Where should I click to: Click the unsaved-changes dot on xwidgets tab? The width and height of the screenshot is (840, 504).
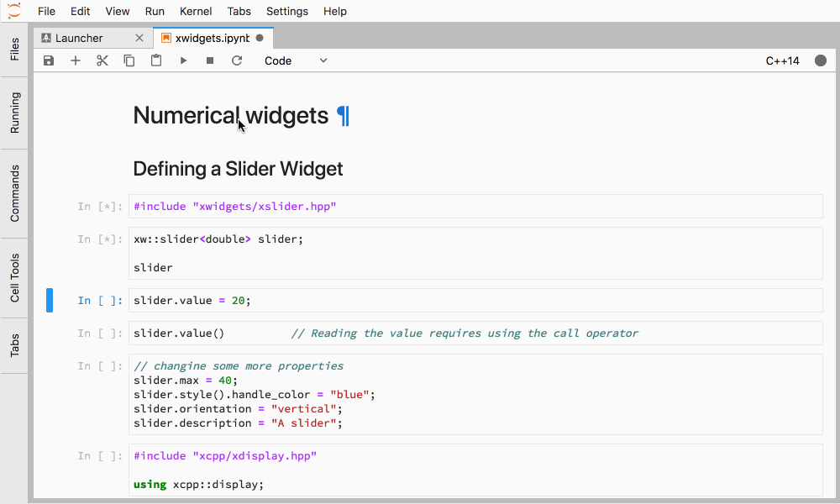(x=260, y=38)
